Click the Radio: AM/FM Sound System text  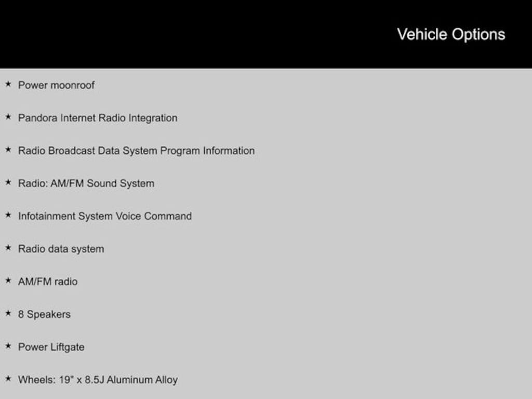(x=86, y=183)
